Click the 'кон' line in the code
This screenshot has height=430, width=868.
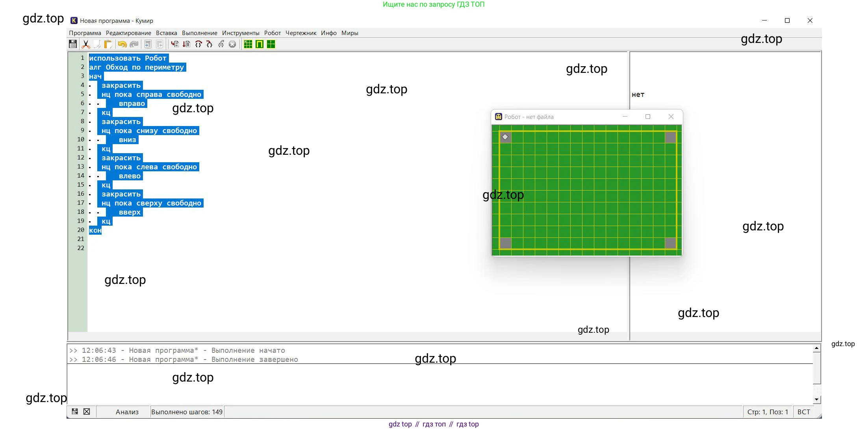tap(95, 230)
